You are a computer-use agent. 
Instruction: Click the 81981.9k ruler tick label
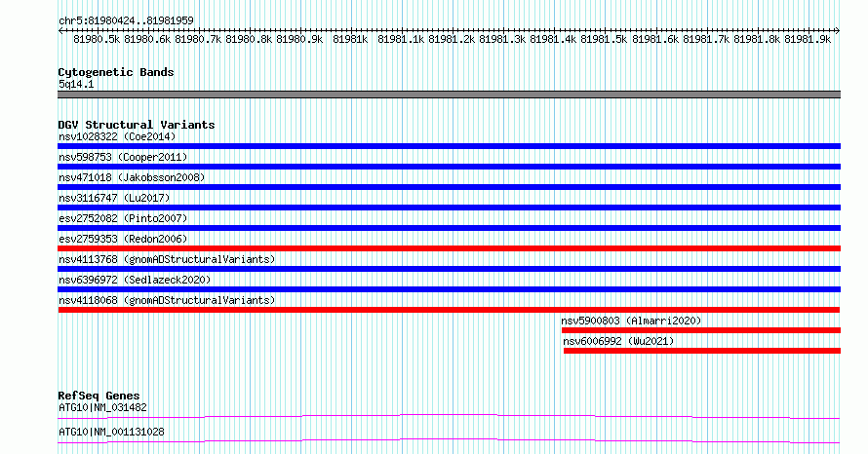point(808,39)
